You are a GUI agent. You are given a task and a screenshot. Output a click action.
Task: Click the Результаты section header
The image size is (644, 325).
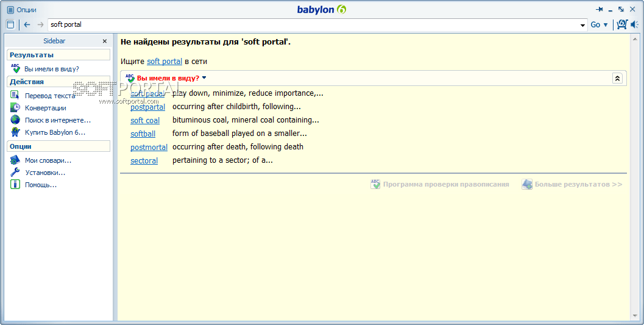[x=58, y=55]
